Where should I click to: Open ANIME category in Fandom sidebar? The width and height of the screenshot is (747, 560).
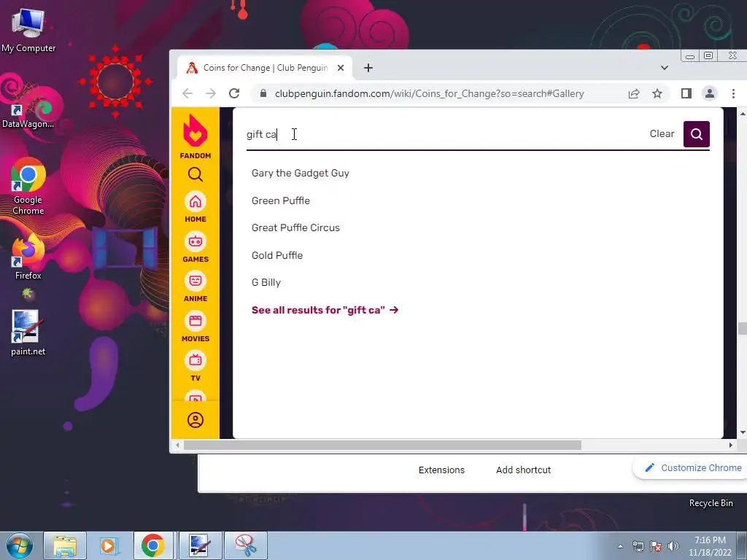(196, 287)
